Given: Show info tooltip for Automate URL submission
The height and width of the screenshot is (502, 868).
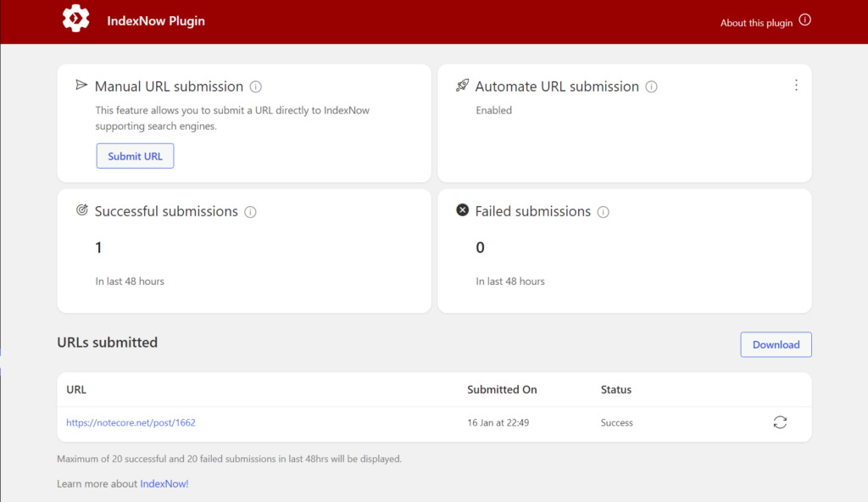Looking at the screenshot, I should coord(652,87).
